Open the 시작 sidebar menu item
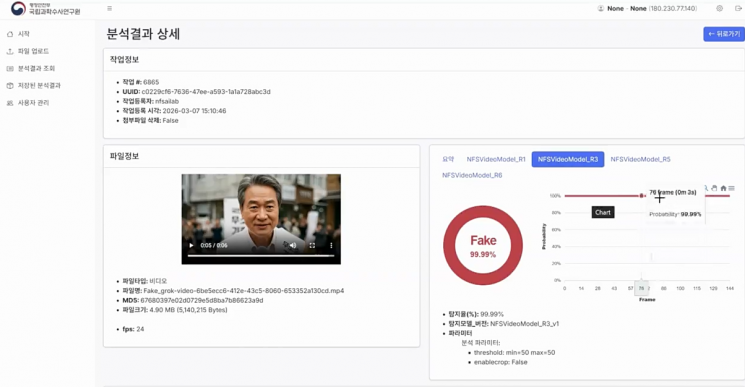The image size is (745, 387). [x=24, y=34]
